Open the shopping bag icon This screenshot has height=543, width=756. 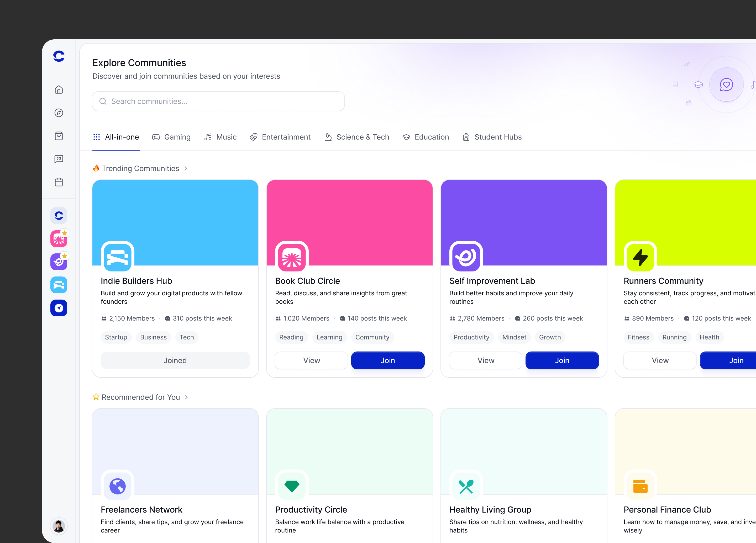click(x=59, y=136)
